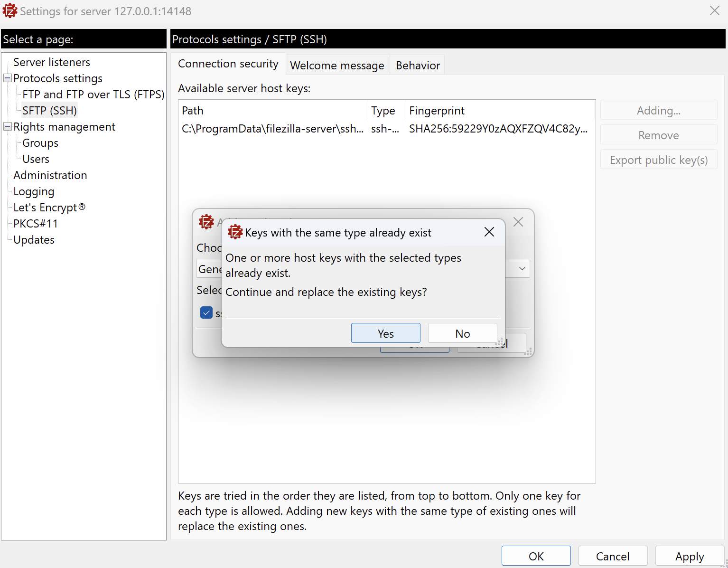728x568 pixels.
Task: Click the 'SHA256:59229Y0zAQXFZQV4C82y...' fingerprint cell
Action: pyautogui.click(x=498, y=129)
